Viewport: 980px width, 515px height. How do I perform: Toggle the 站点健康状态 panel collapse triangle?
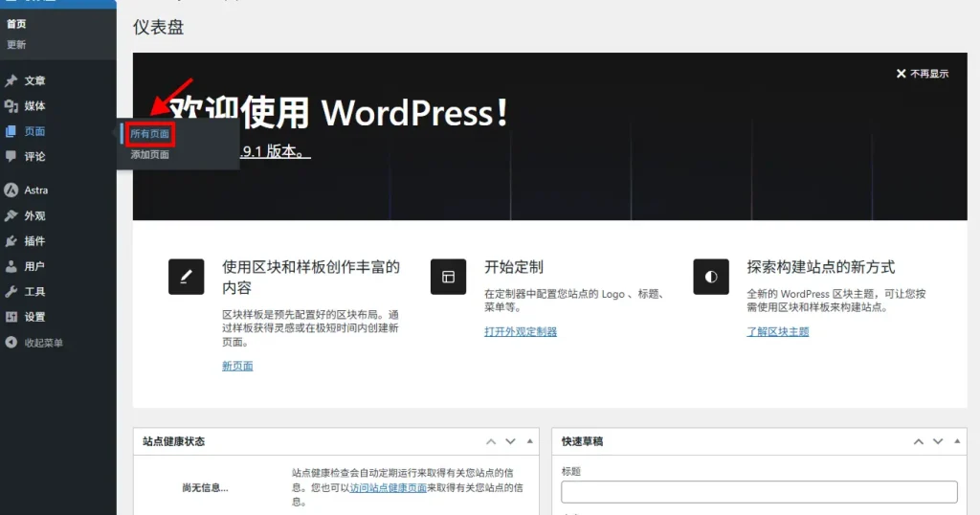530,441
